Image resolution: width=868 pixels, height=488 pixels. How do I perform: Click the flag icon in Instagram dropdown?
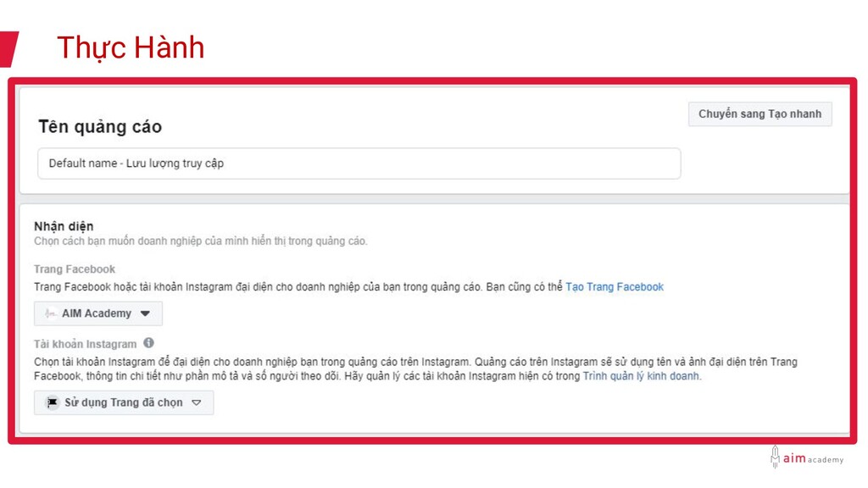click(x=52, y=402)
